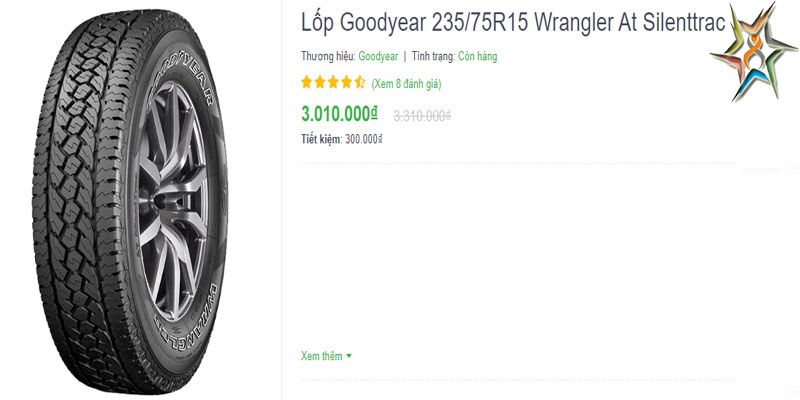Click the struck-through price 3.310.000đ

(422, 116)
